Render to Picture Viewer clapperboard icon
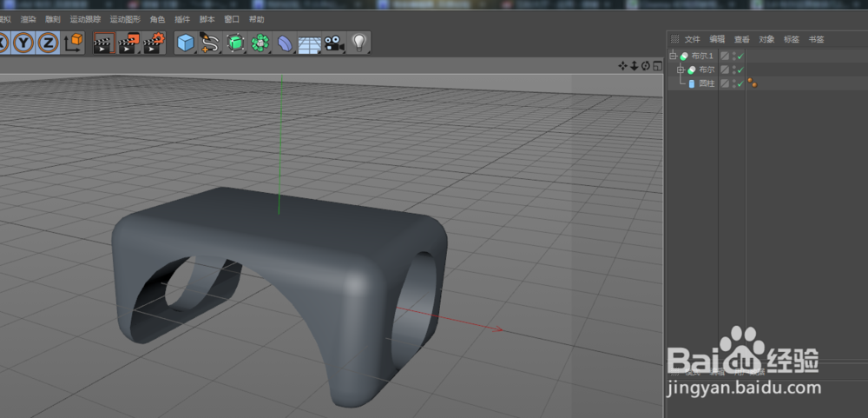 click(x=128, y=43)
